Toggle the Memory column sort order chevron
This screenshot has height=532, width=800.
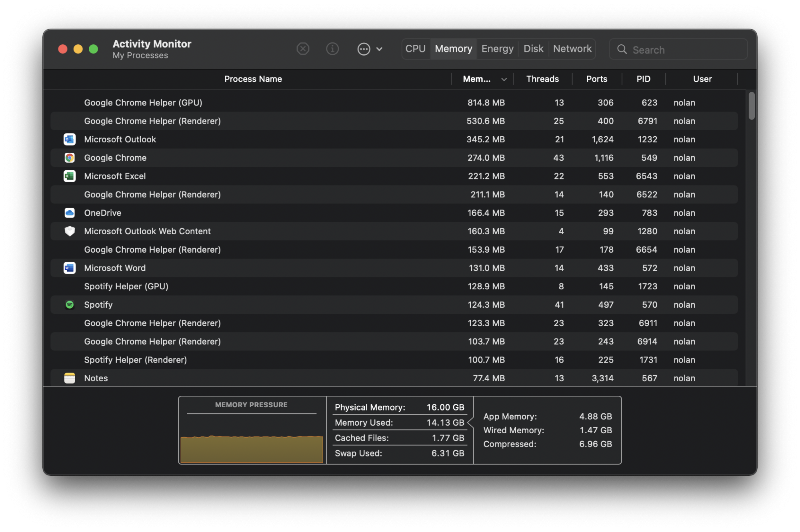[503, 79]
